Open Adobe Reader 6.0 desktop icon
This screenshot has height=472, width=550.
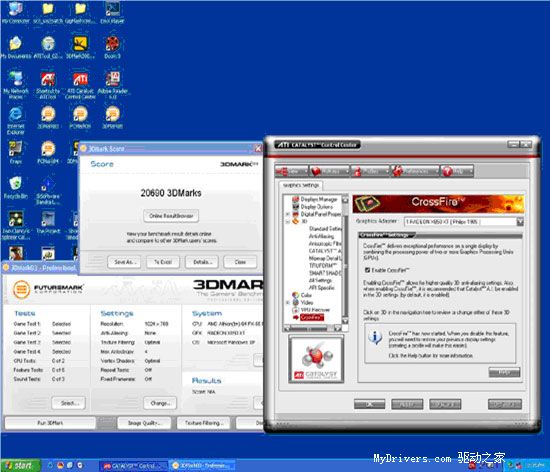point(113,85)
